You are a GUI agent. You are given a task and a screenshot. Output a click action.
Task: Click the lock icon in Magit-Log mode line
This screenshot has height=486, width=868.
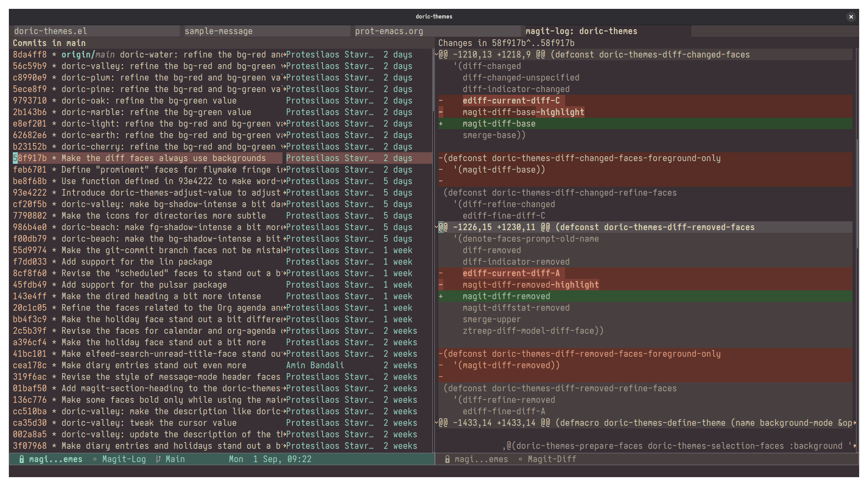[21, 459]
